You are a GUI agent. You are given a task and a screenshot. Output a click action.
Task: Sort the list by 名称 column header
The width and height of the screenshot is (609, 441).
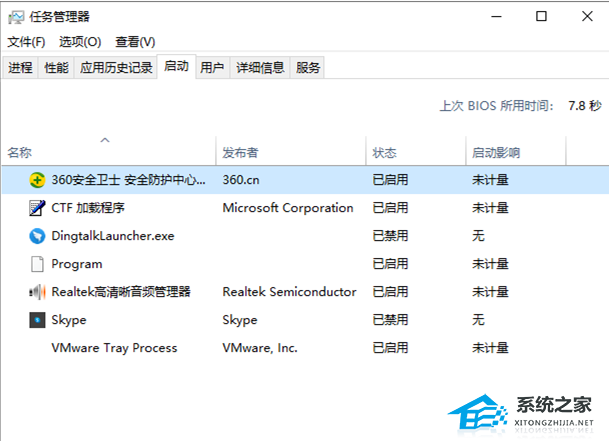[20, 153]
